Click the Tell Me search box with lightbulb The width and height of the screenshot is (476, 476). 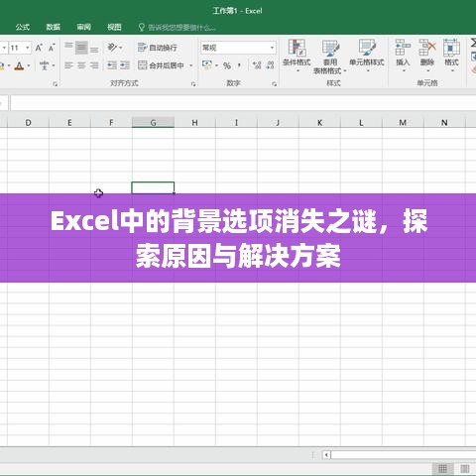tap(178, 28)
